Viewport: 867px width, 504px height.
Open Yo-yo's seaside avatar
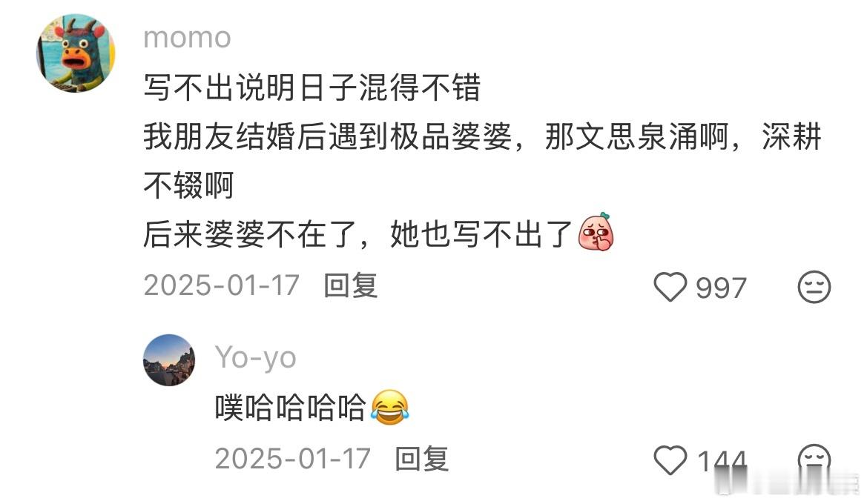click(169, 359)
